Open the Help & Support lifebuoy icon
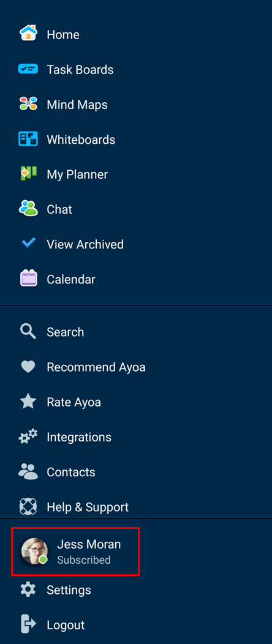Viewport: 272px width, 644px height. (28, 506)
